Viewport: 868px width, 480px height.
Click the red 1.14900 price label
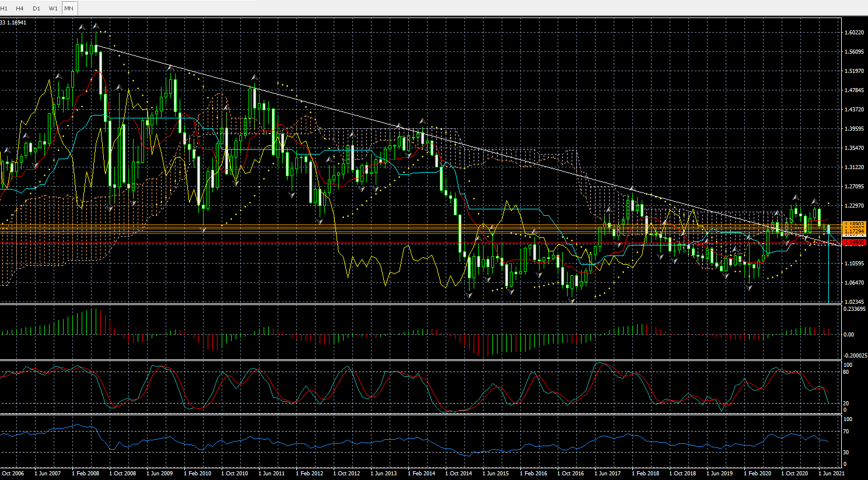click(855, 242)
